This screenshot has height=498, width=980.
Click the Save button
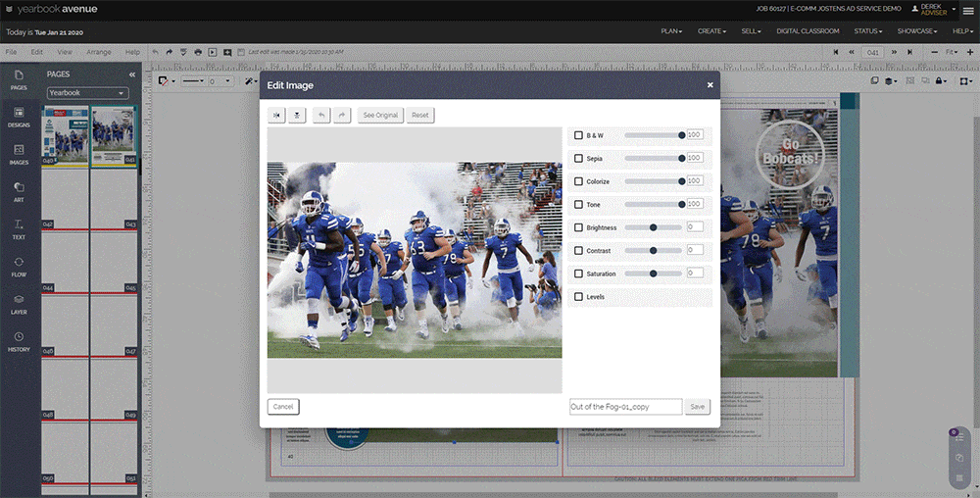coord(698,407)
